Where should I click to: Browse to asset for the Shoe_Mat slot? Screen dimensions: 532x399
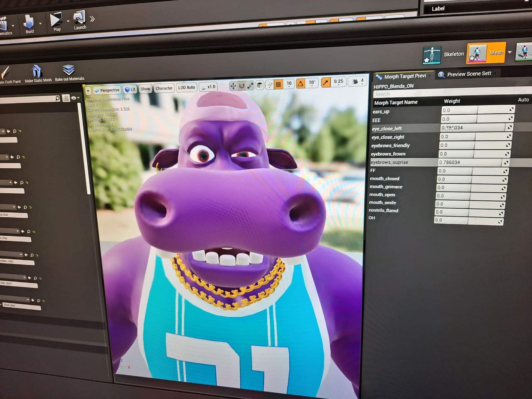click(x=39, y=300)
